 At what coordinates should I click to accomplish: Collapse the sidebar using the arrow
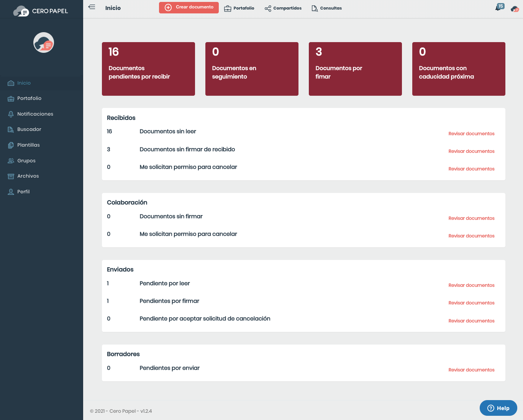pyautogui.click(x=92, y=7)
